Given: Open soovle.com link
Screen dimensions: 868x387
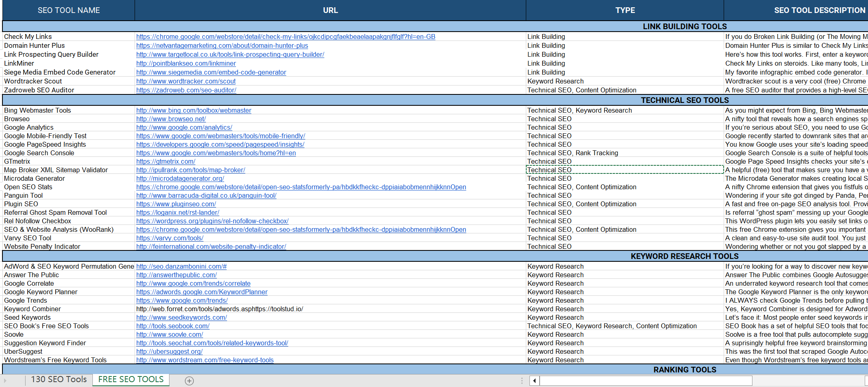Looking at the screenshot, I should (169, 334).
